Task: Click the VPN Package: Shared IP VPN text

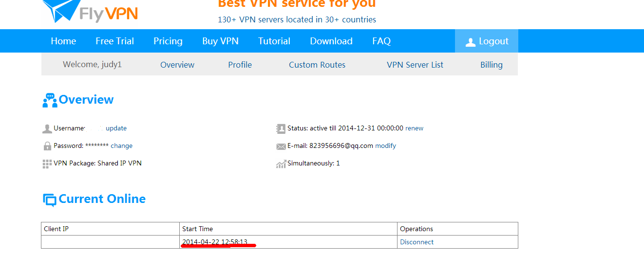Action: click(97, 163)
